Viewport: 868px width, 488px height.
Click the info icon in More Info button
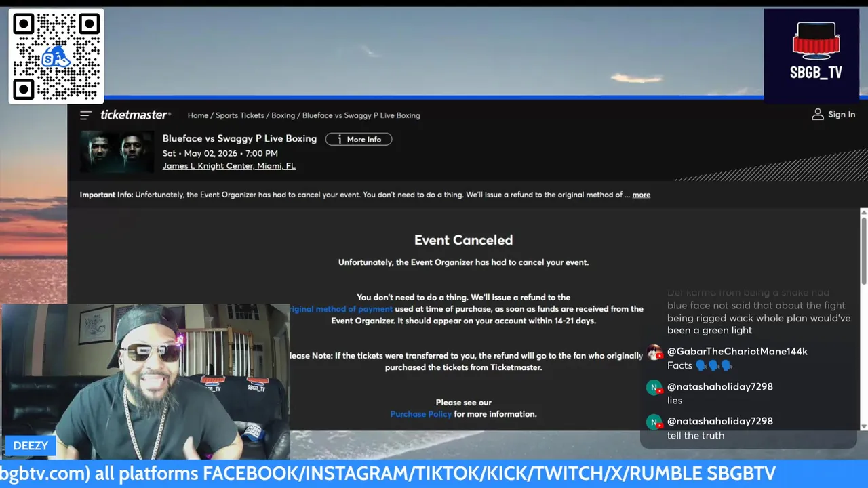pyautogui.click(x=338, y=139)
